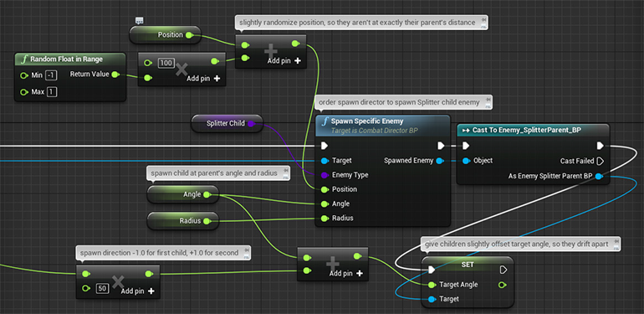
Task: Click Target Angle input pin on SET
Action: tap(432, 285)
